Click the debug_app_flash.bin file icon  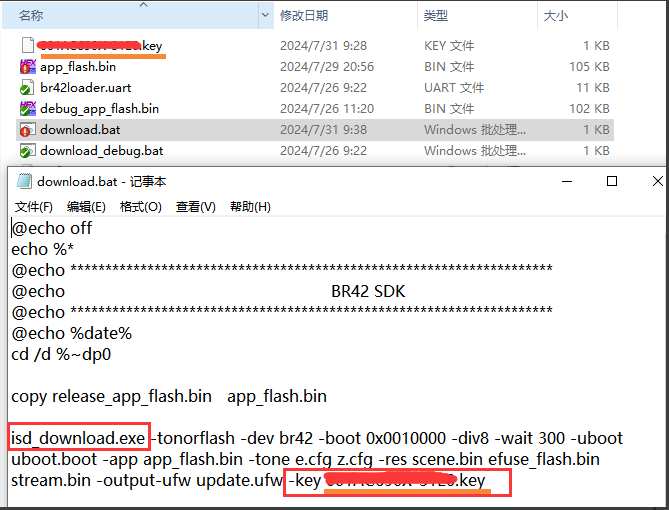click(28, 108)
